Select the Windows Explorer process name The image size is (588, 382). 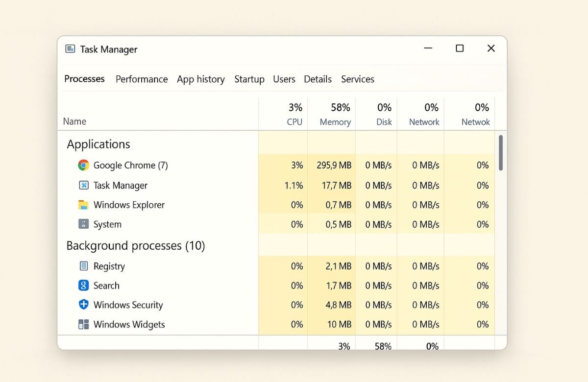click(129, 205)
